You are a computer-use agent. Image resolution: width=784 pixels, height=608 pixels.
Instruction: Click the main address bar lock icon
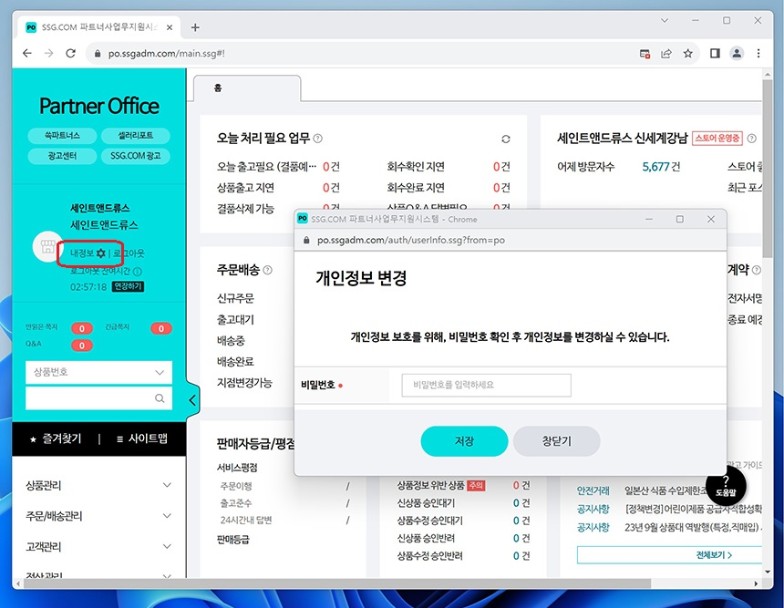(98, 54)
